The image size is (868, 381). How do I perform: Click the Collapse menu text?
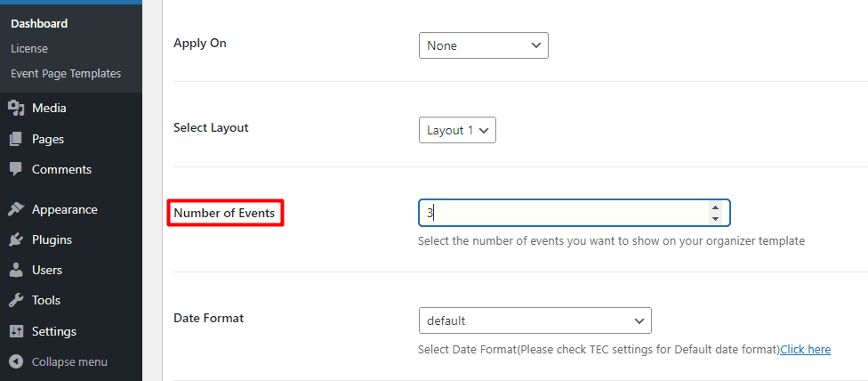[x=69, y=362]
